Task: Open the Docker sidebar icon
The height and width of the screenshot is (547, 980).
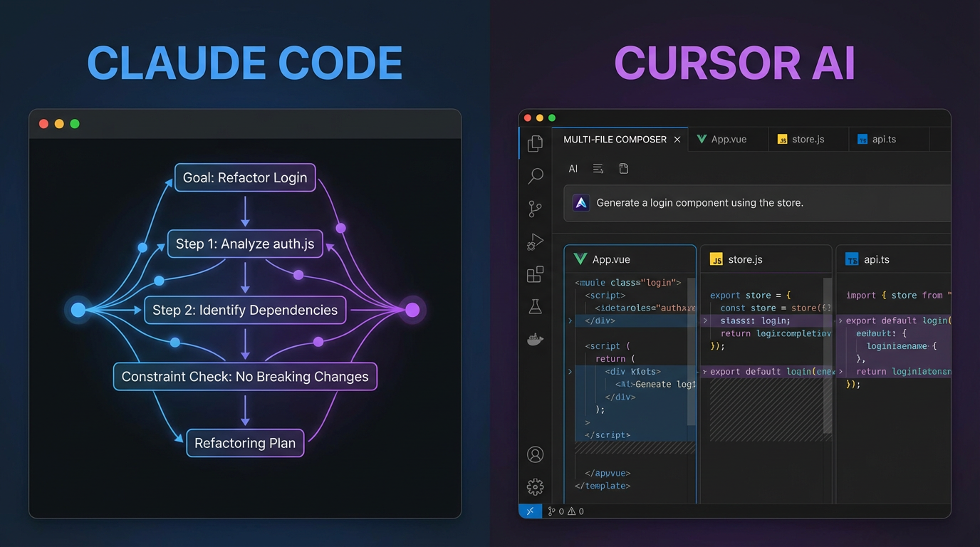Action: coord(535,339)
